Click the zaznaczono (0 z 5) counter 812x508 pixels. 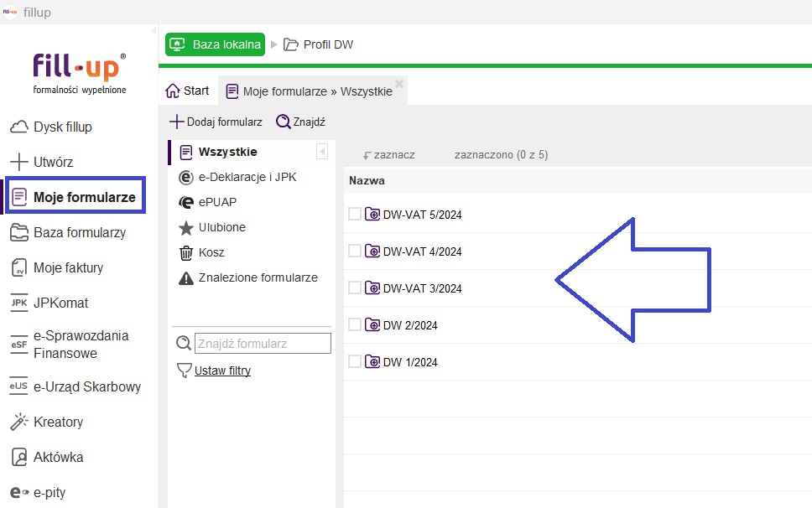coord(502,155)
